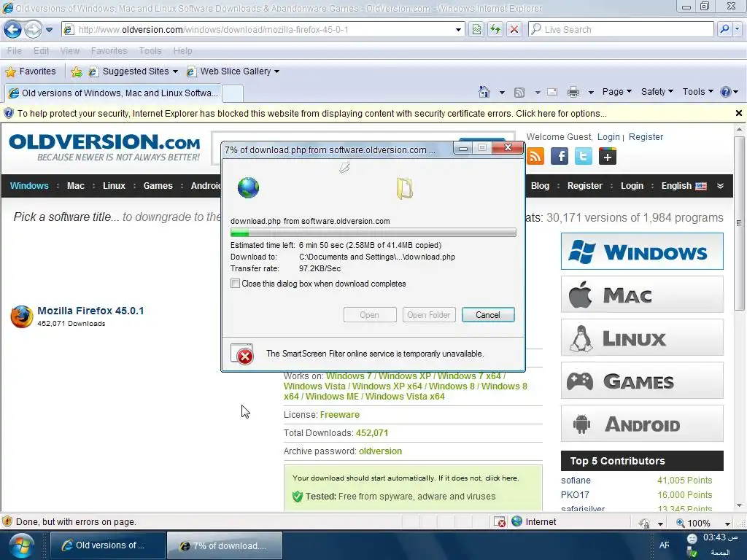
Task: Select Mac in the site navigation
Action: [x=76, y=186]
